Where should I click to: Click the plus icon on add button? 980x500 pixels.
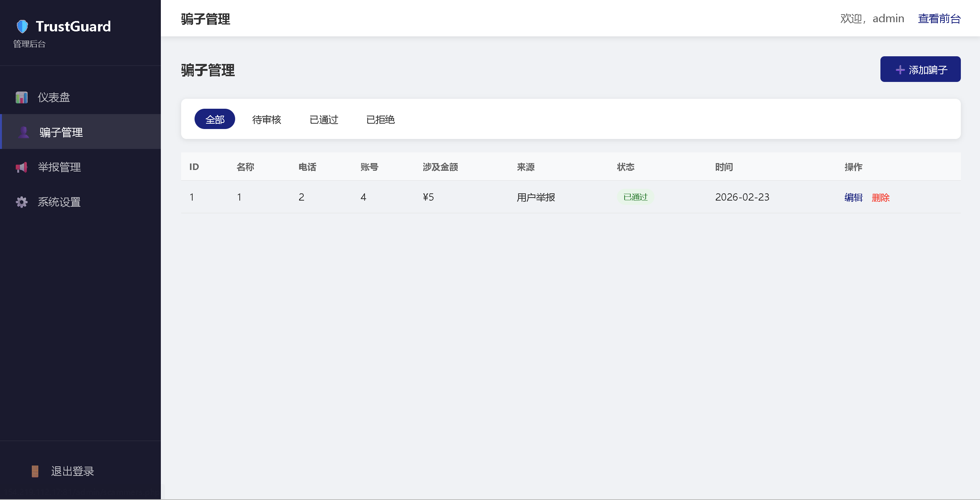tap(900, 70)
